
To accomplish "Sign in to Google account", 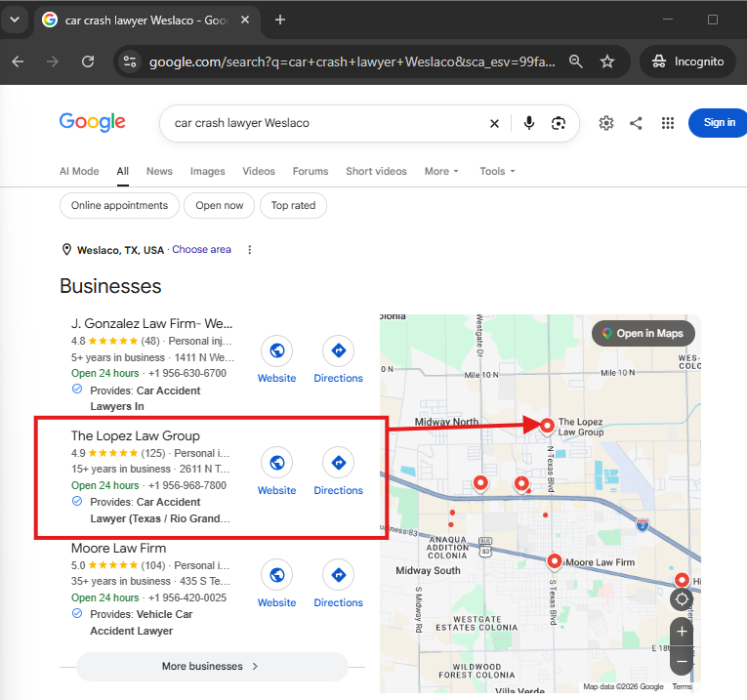I will [719, 122].
